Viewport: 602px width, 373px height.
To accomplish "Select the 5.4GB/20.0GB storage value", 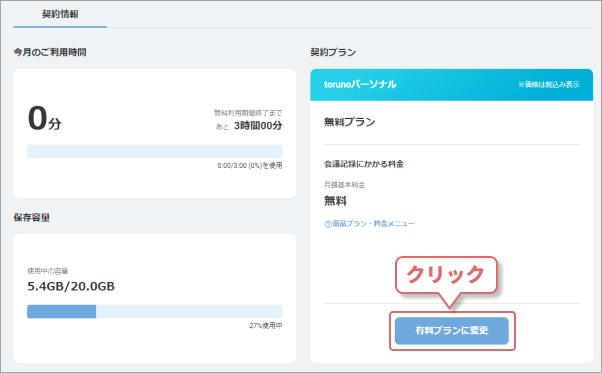I will point(71,286).
